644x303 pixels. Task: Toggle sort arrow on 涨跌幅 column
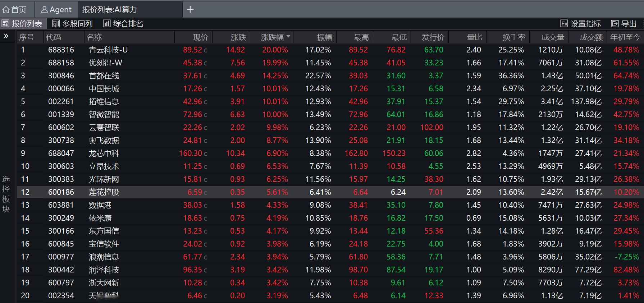(x=288, y=36)
